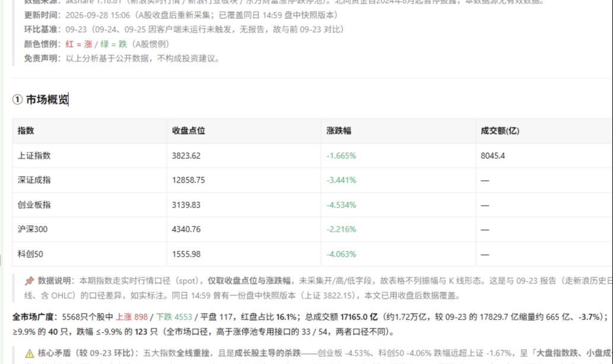Click the bold 仅取收盘点位与涨跌幅 phrase
The height and width of the screenshot is (364, 613).
point(249,280)
